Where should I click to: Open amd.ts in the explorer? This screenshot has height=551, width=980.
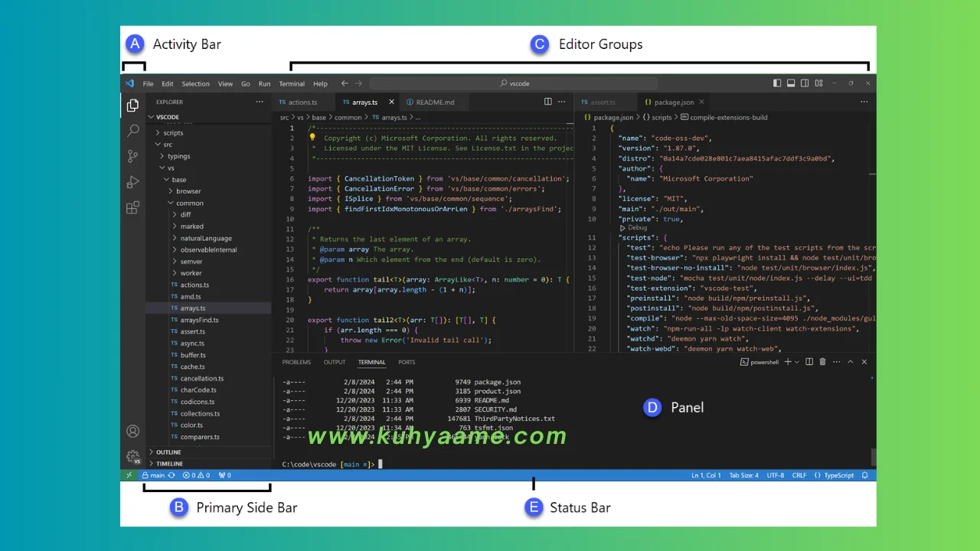(x=191, y=296)
